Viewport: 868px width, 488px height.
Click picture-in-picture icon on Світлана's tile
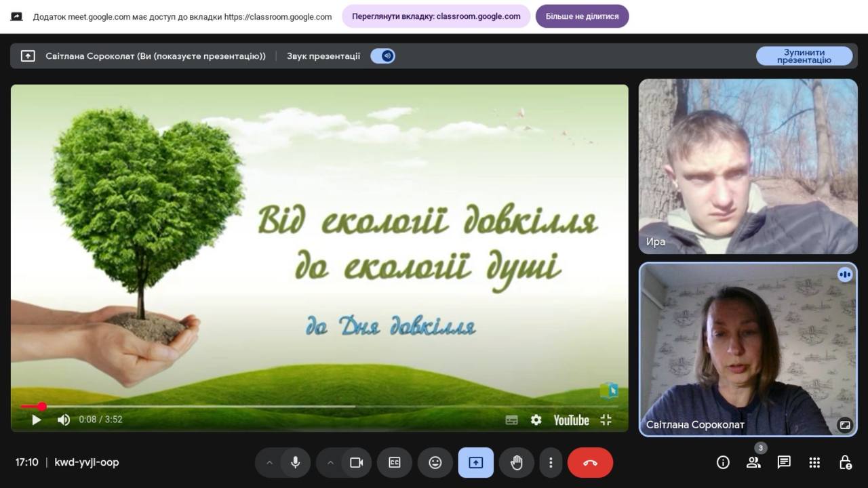point(845,425)
